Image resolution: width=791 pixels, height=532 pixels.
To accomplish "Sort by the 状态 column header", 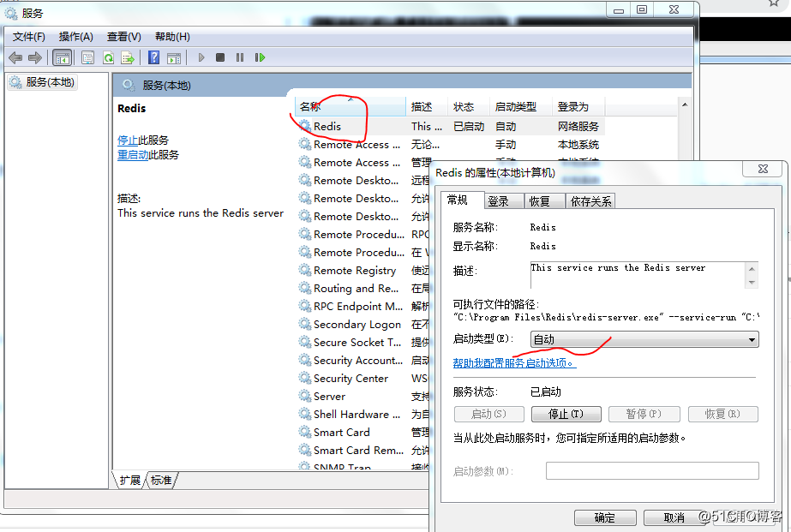I will click(x=469, y=106).
